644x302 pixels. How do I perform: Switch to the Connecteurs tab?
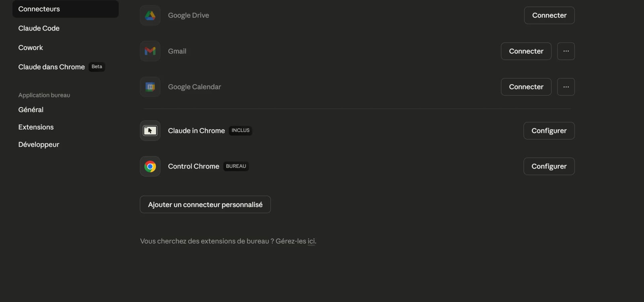click(39, 9)
